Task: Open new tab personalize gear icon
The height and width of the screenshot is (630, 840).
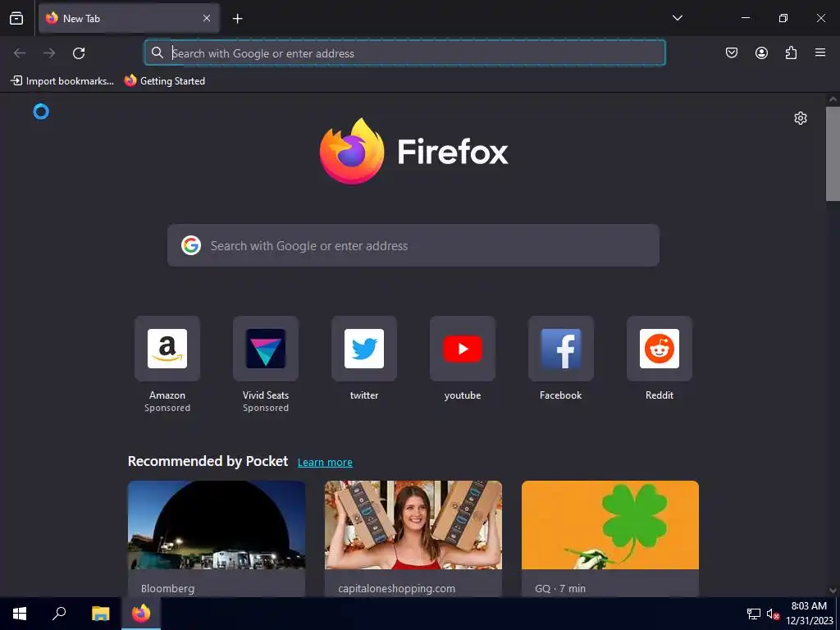Action: click(801, 118)
